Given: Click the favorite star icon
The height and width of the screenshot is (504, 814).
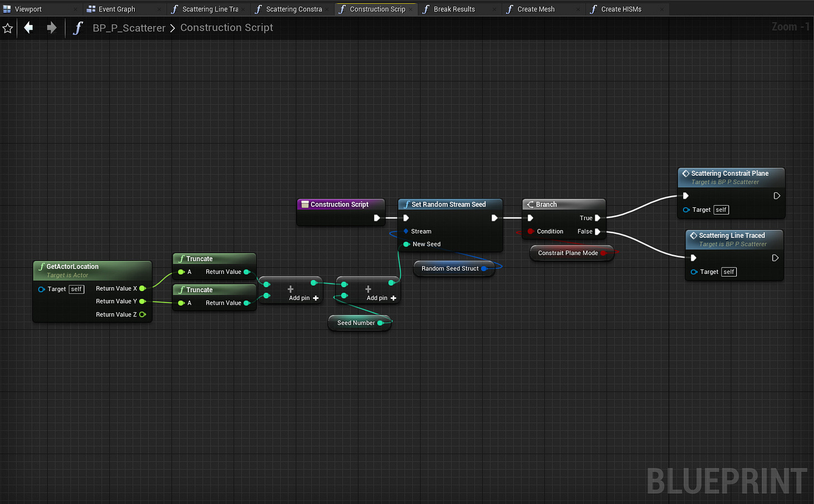Looking at the screenshot, I should 8,28.
